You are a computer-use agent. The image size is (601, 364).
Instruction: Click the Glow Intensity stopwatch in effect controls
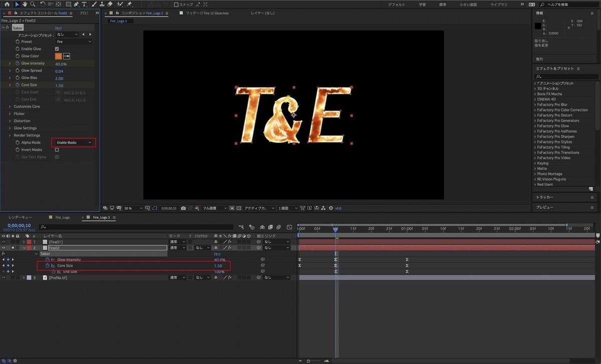click(17, 64)
